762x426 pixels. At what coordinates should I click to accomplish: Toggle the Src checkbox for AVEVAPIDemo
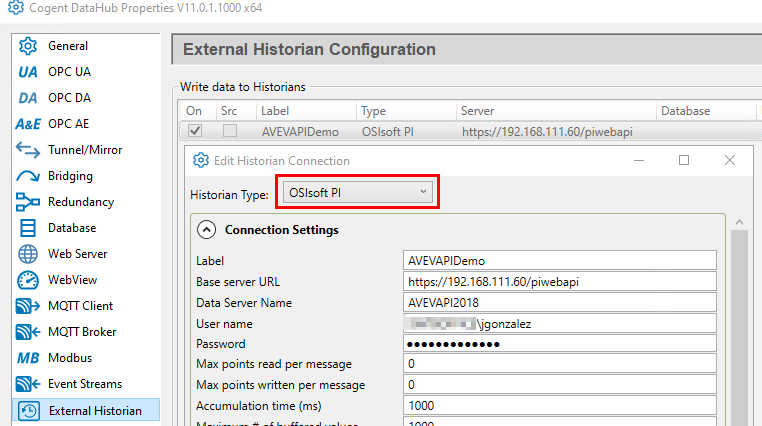230,131
